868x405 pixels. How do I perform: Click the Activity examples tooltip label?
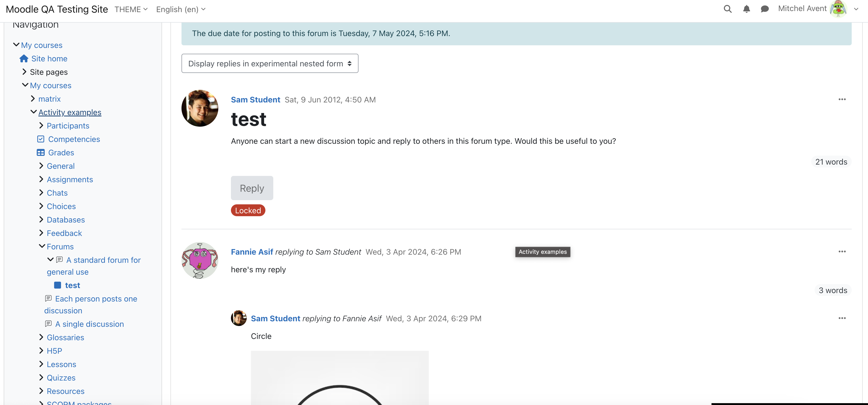click(542, 252)
